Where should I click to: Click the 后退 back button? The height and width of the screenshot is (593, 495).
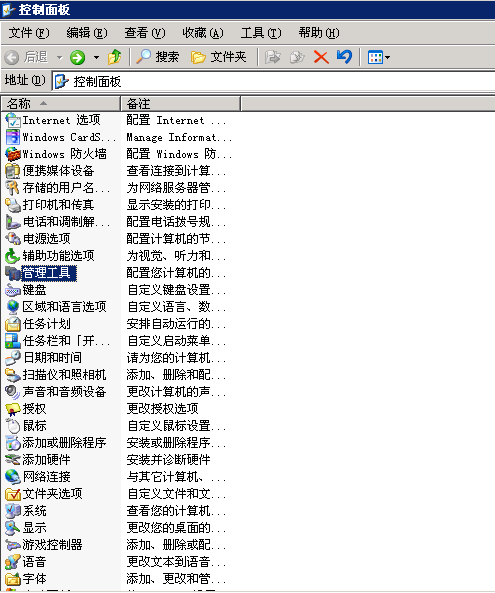coord(26,57)
